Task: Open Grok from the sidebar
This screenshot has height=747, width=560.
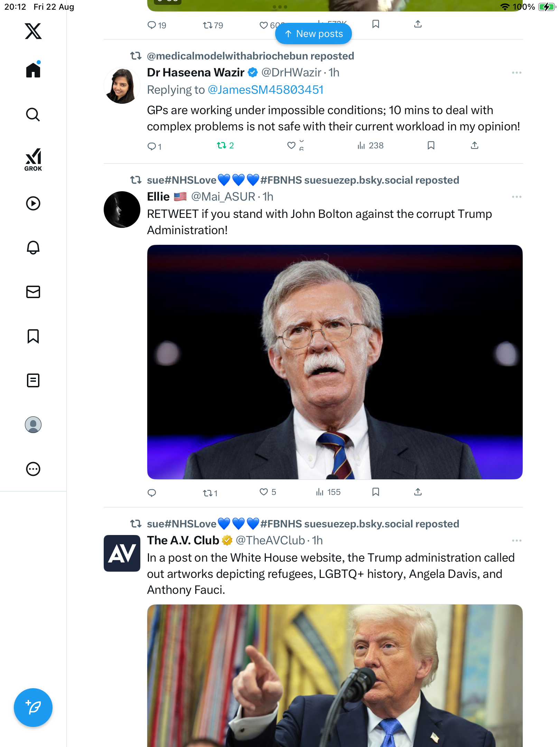Action: [x=33, y=159]
